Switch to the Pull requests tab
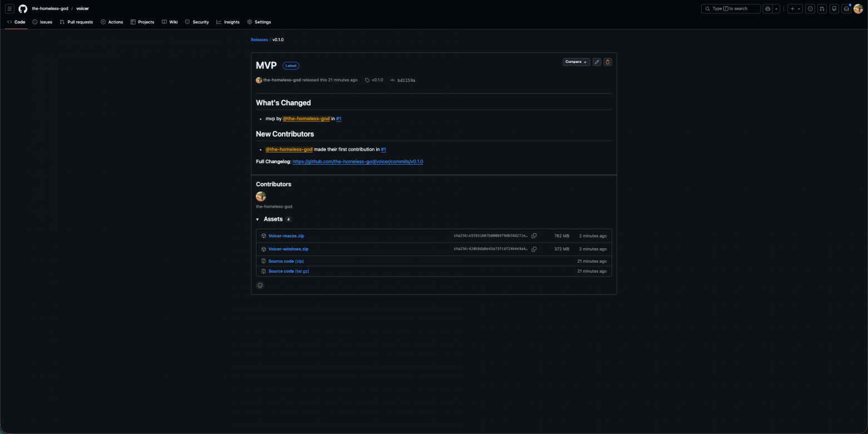This screenshot has height=434, width=868. point(76,22)
